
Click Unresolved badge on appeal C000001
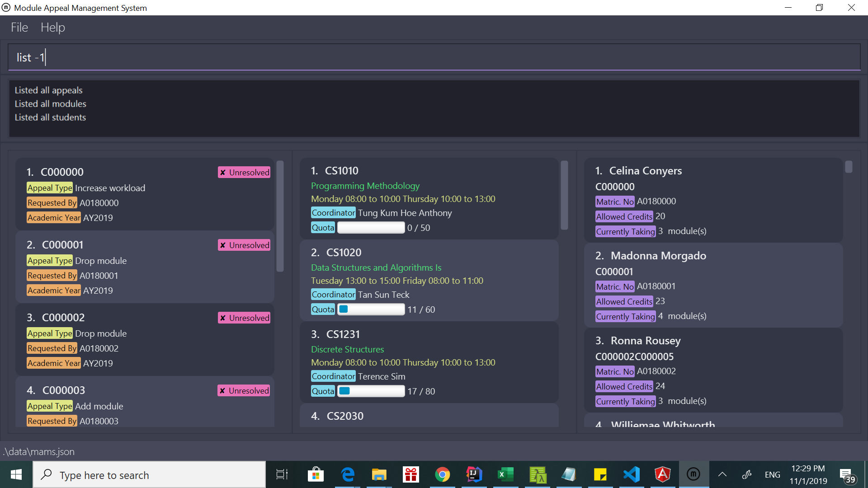click(x=244, y=245)
